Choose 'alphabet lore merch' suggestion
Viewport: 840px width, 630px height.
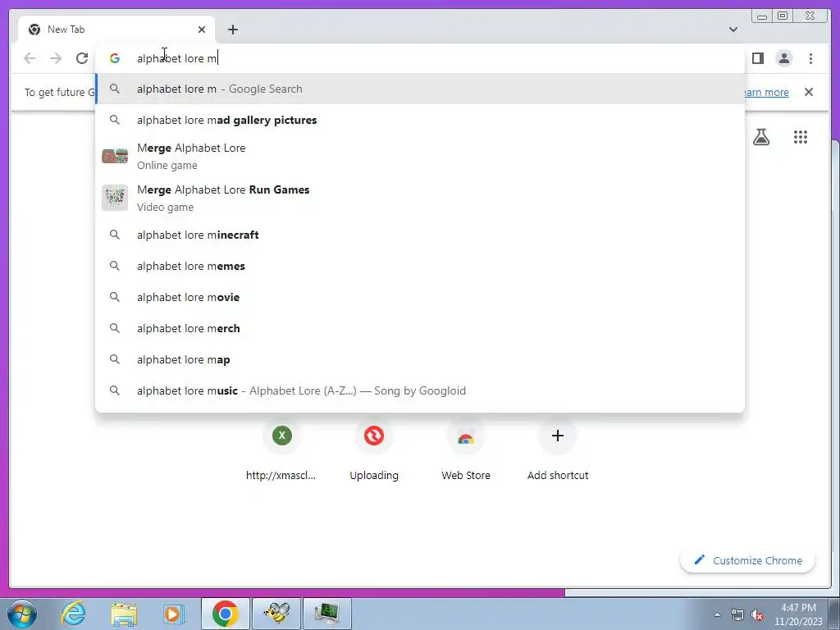tap(420, 328)
